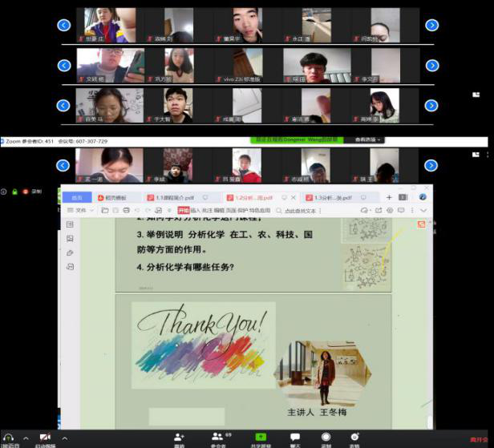Start video with the camera icon
The image size is (494, 448).
point(45,438)
